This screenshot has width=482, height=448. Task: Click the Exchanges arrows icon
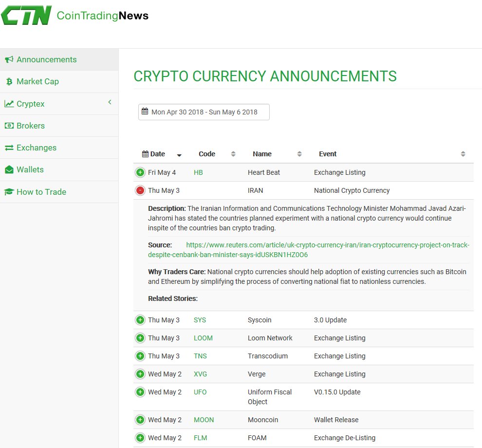[9, 148]
